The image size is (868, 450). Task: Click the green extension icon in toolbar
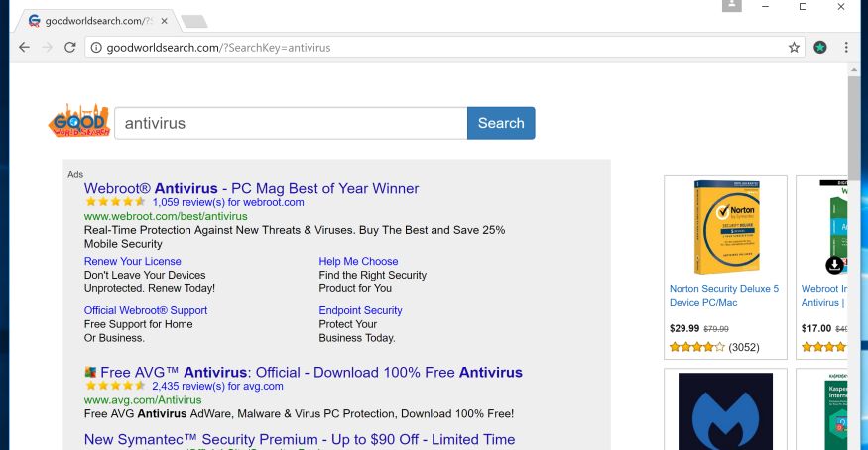pyautogui.click(x=820, y=47)
